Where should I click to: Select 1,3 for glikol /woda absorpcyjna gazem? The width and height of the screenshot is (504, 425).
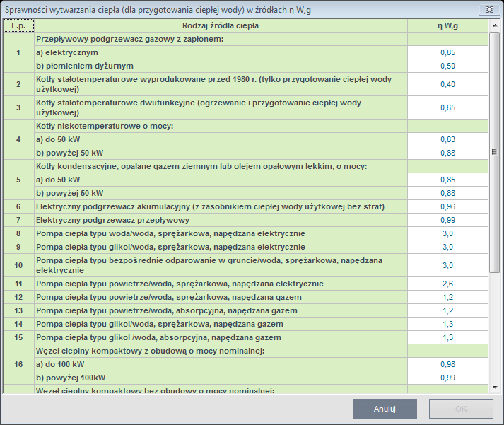[447, 337]
